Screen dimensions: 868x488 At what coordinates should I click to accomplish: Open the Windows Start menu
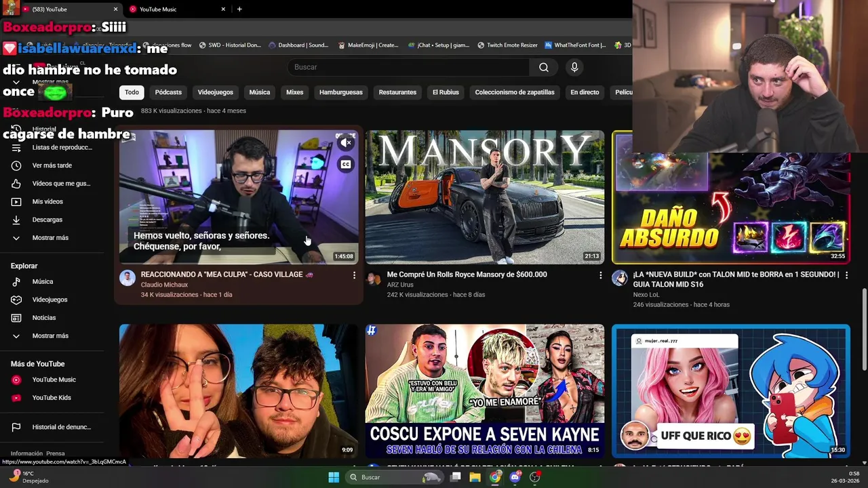(334, 477)
